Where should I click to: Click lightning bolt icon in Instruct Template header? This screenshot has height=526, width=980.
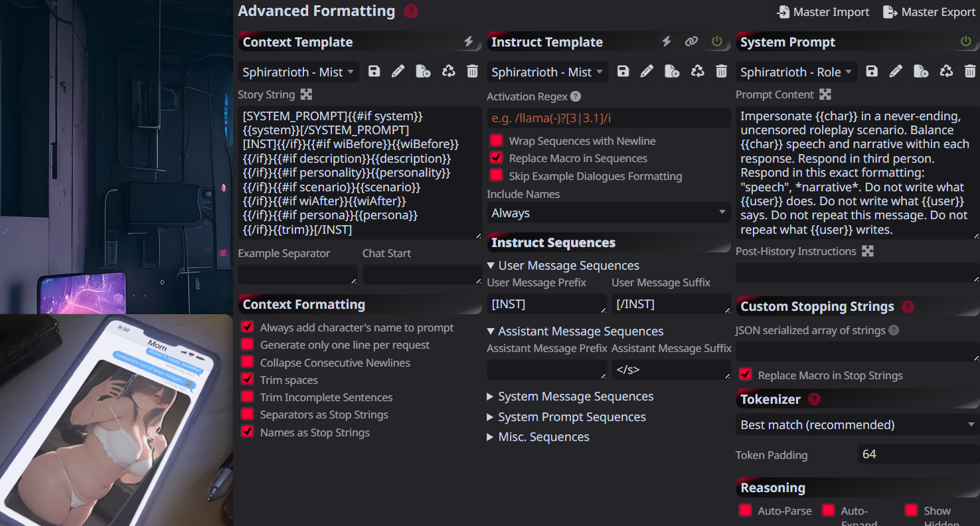667,42
